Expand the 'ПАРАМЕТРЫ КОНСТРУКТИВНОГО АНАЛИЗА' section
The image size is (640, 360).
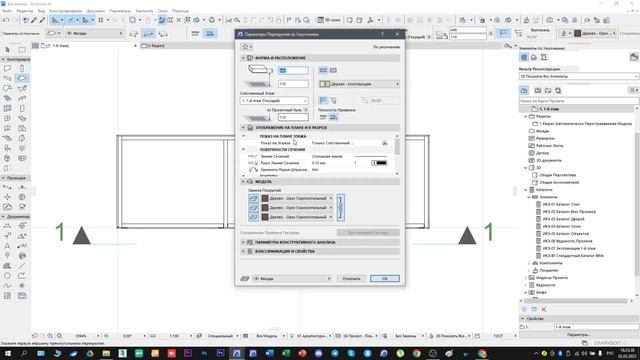click(x=243, y=242)
